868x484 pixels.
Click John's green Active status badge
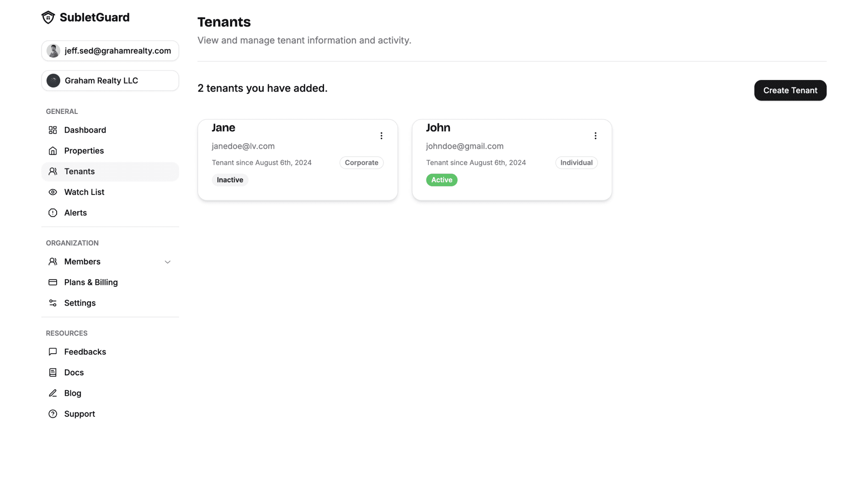[442, 180]
